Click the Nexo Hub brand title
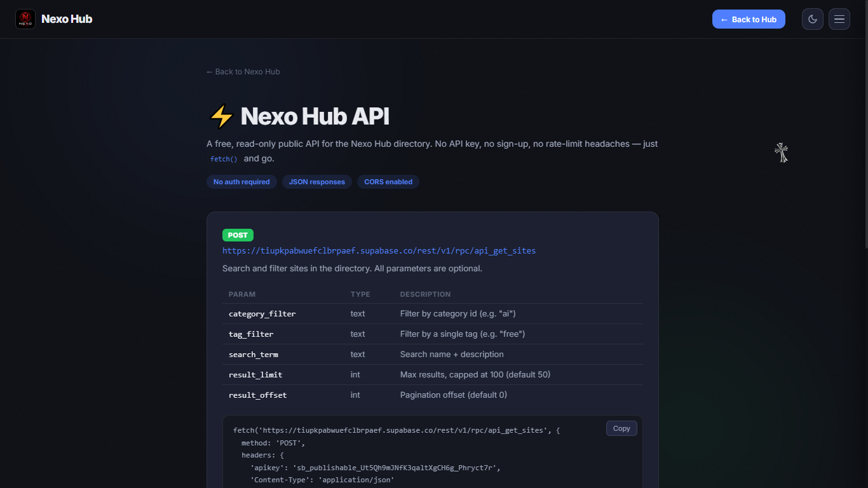The width and height of the screenshot is (868, 488). 67,19
